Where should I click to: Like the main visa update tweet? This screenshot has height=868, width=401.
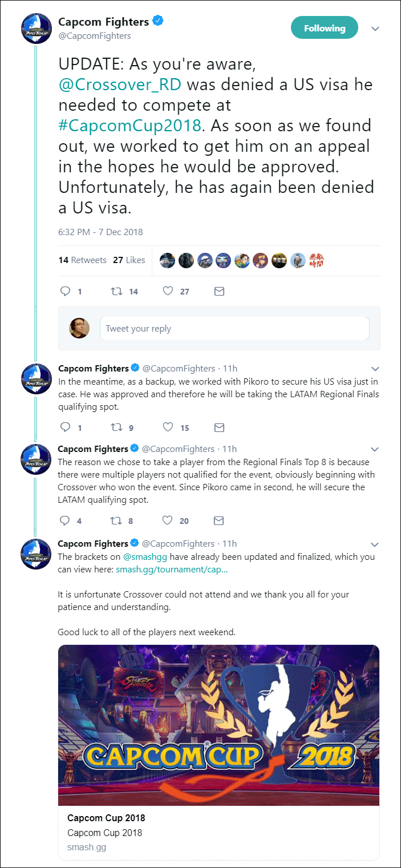pyautogui.click(x=168, y=291)
